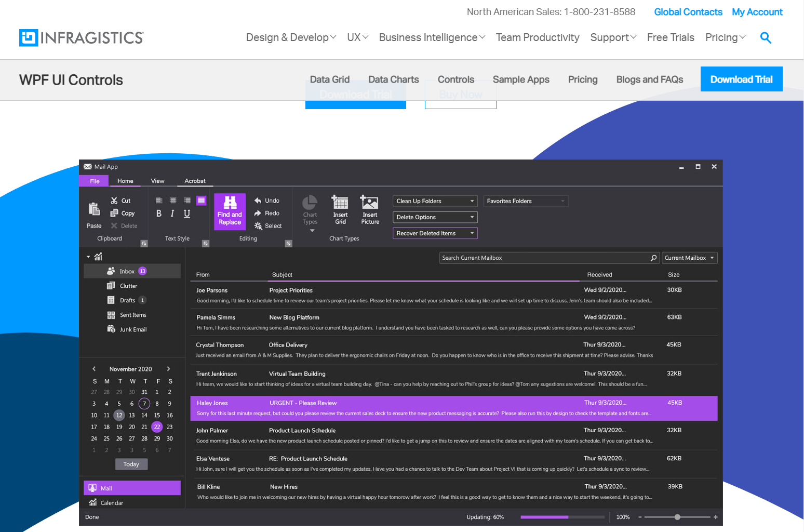Image resolution: width=804 pixels, height=532 pixels.
Task: Collapse the mail folder tree arrow
Action: click(88, 257)
